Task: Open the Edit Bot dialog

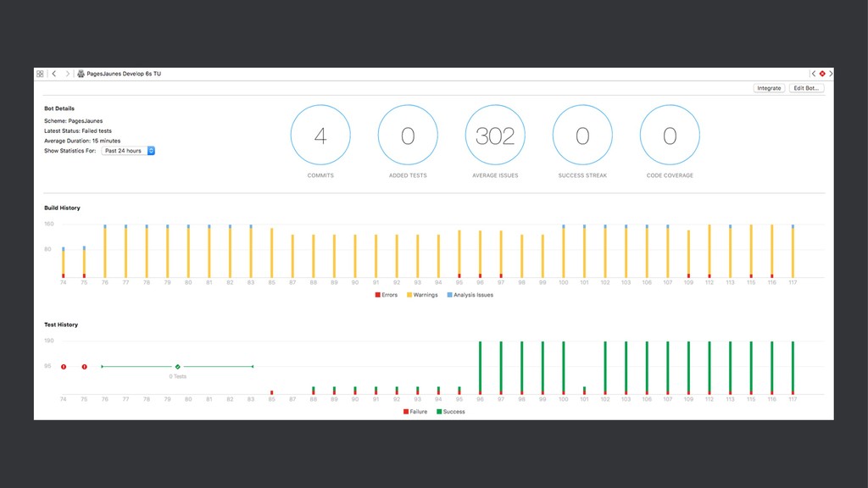Action: (807, 88)
